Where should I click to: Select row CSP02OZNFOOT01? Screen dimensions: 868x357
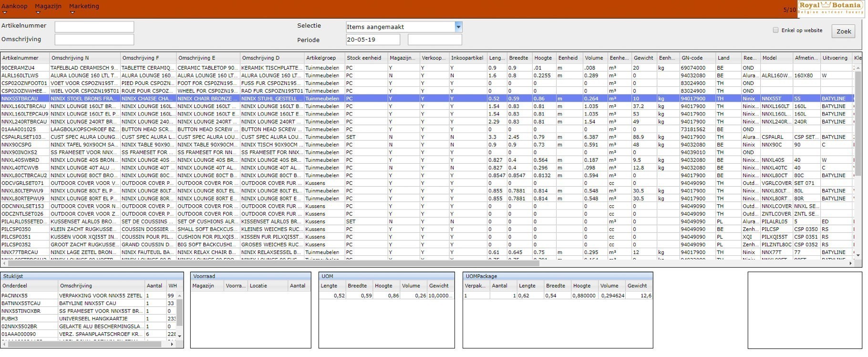(x=427, y=83)
